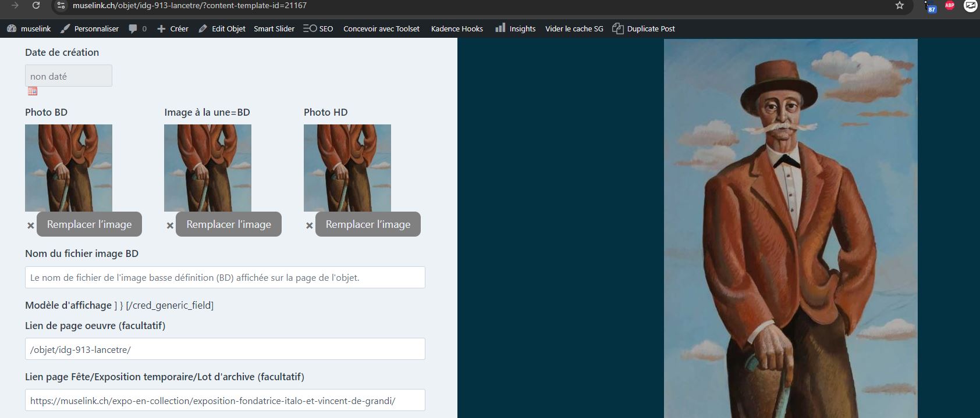Click the Photo HD thumbnail
The width and height of the screenshot is (980, 418).
click(x=347, y=168)
